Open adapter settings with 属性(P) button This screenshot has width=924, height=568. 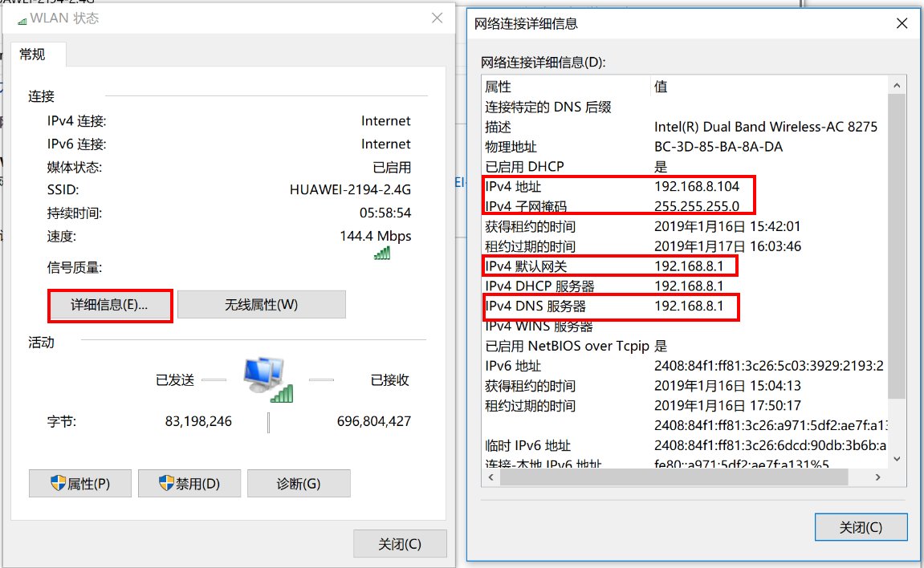tap(80, 484)
